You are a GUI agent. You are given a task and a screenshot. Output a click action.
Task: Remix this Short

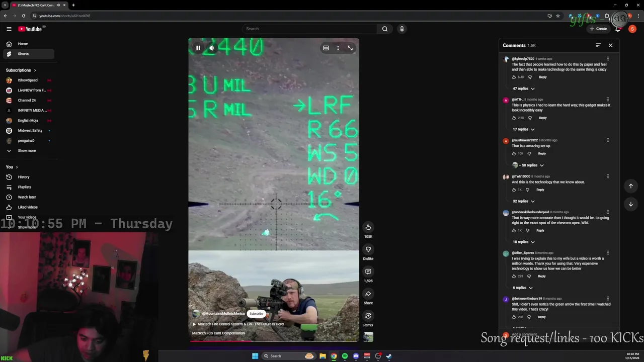368,316
